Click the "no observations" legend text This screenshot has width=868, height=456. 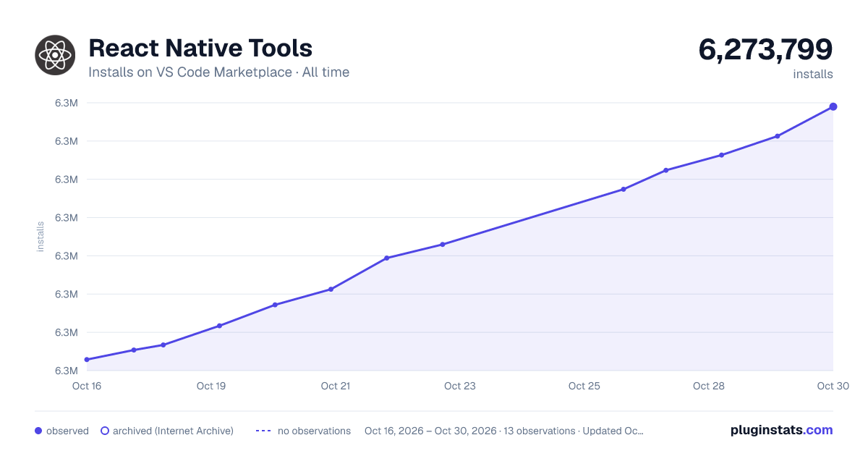click(x=314, y=431)
